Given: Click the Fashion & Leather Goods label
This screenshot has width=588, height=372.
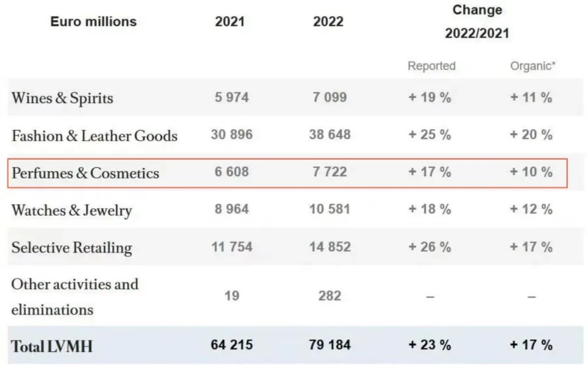Looking at the screenshot, I should pos(95,136).
